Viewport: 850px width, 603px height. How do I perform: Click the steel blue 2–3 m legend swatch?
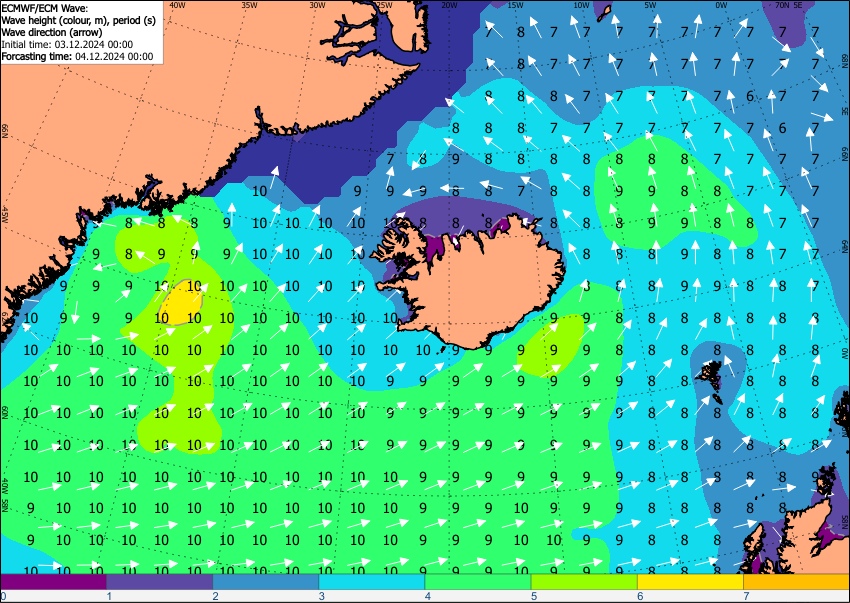(266, 582)
